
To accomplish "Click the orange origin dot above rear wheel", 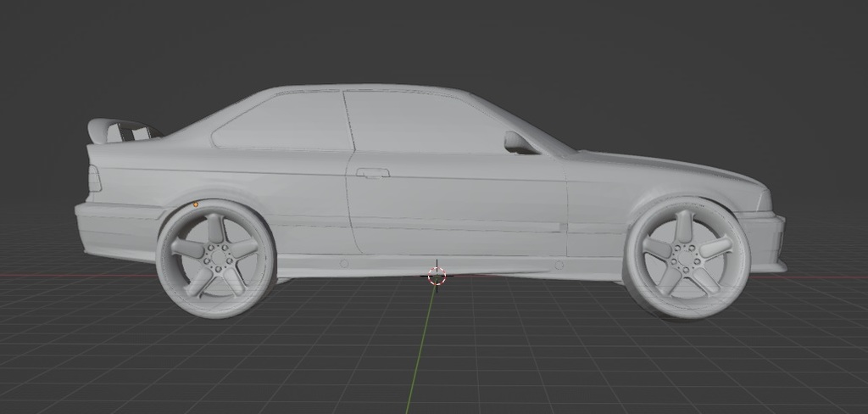I will (196, 204).
